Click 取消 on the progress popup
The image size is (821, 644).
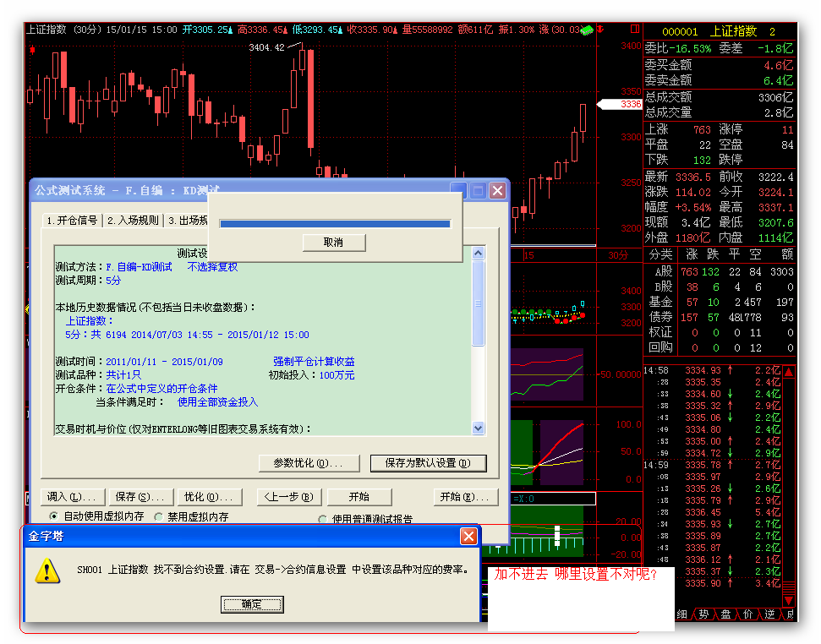click(x=333, y=243)
